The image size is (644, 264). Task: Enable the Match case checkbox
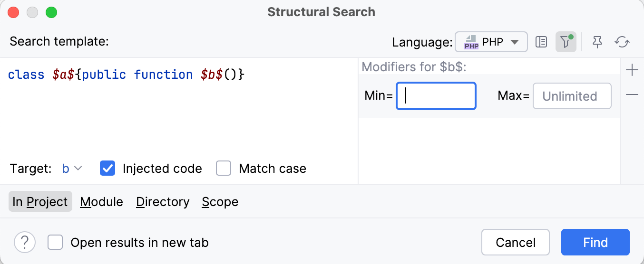pos(224,169)
